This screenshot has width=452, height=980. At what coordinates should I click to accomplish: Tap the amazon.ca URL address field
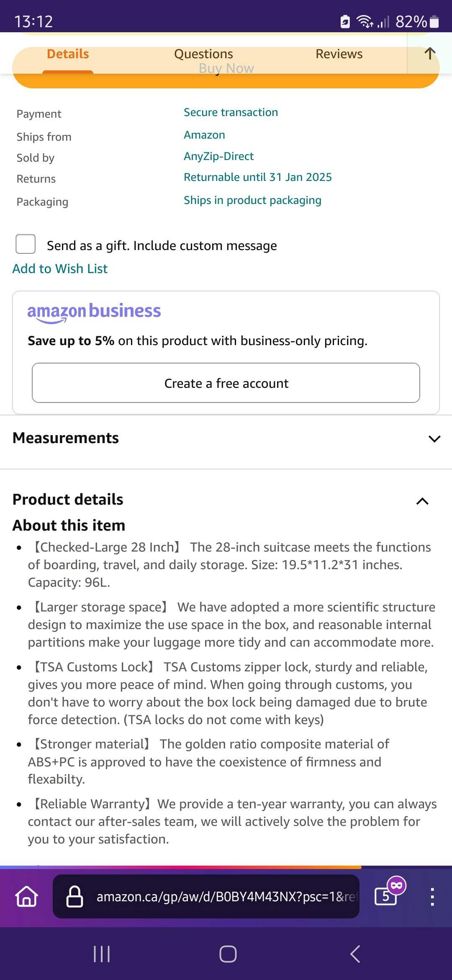pyautogui.click(x=226, y=896)
